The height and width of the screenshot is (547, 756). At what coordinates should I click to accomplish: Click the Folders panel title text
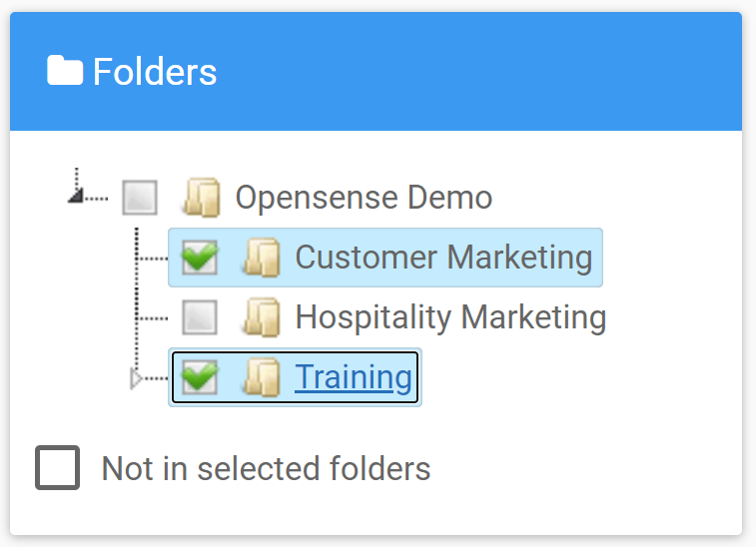155,71
